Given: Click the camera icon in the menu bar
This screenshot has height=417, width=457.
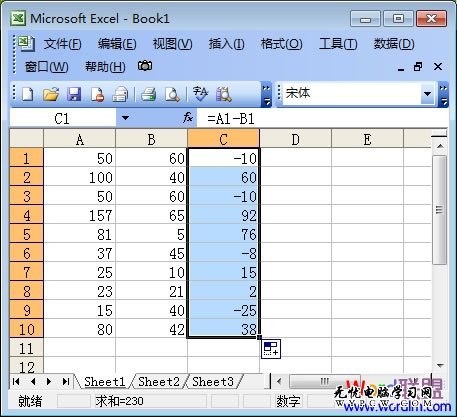Looking at the screenshot, I should coord(145,66).
